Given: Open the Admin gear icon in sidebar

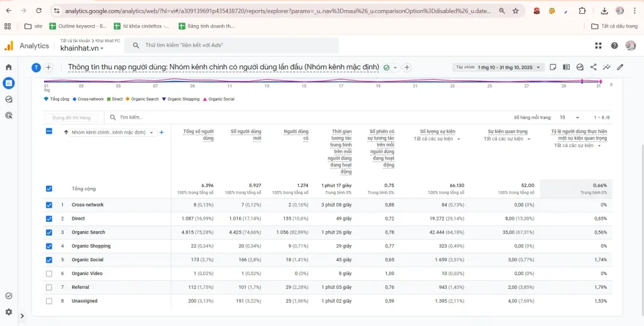Looking at the screenshot, I should pyautogui.click(x=9, y=312).
